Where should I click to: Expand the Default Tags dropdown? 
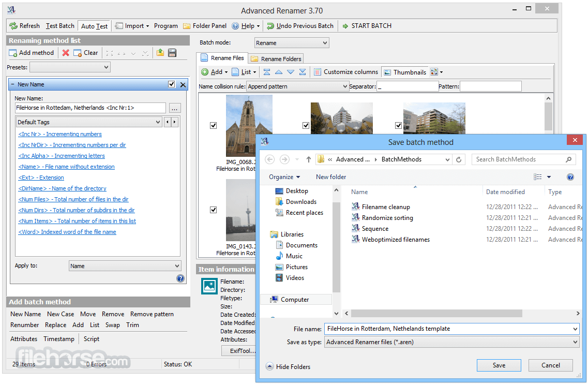(x=89, y=122)
